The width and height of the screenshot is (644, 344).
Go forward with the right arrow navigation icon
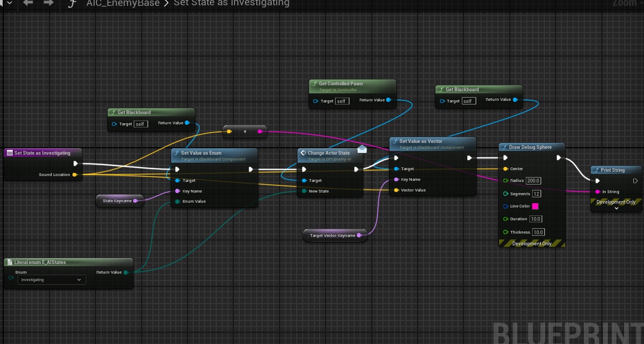click(48, 3)
